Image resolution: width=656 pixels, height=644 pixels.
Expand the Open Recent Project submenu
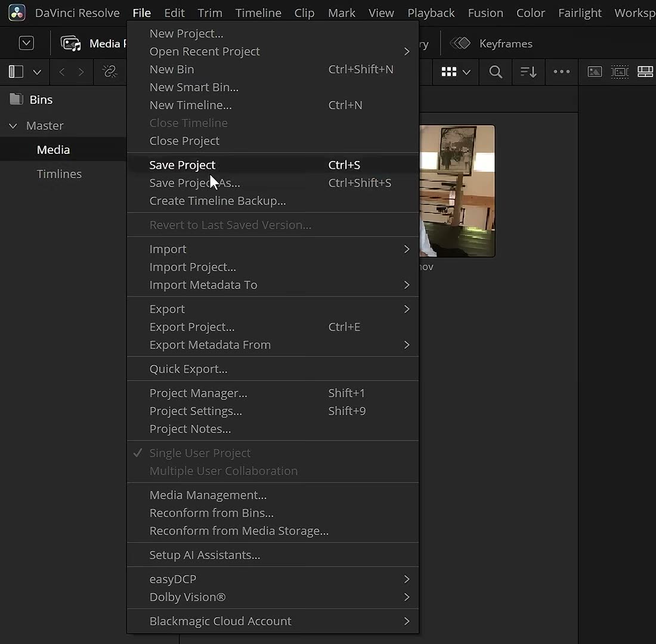(x=407, y=51)
